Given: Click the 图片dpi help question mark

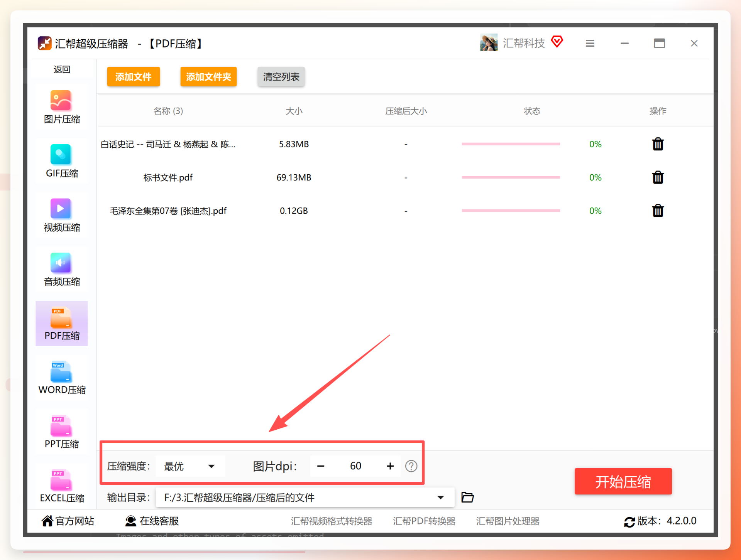Looking at the screenshot, I should (x=411, y=466).
